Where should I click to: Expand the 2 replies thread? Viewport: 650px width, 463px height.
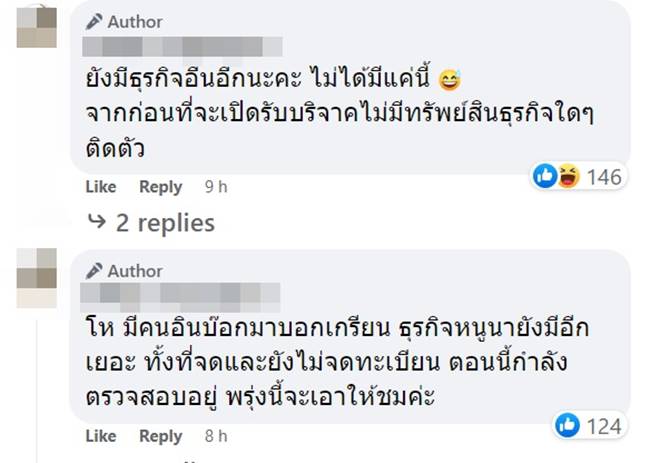point(151,223)
